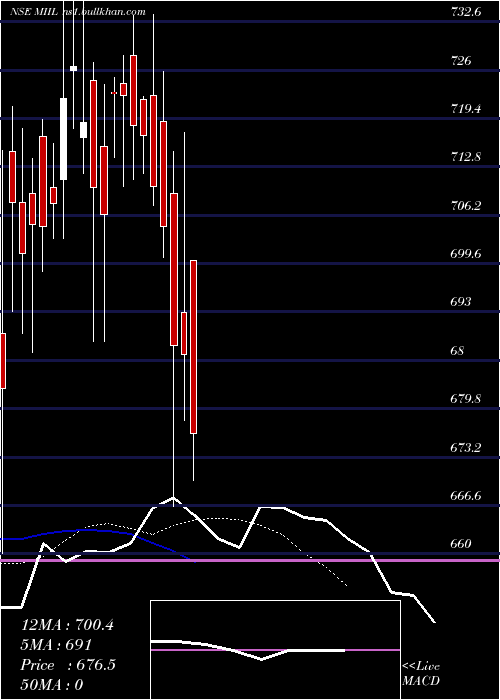Click the 673.2 price axis label
This screenshot has width=500, height=700.
[466, 447]
